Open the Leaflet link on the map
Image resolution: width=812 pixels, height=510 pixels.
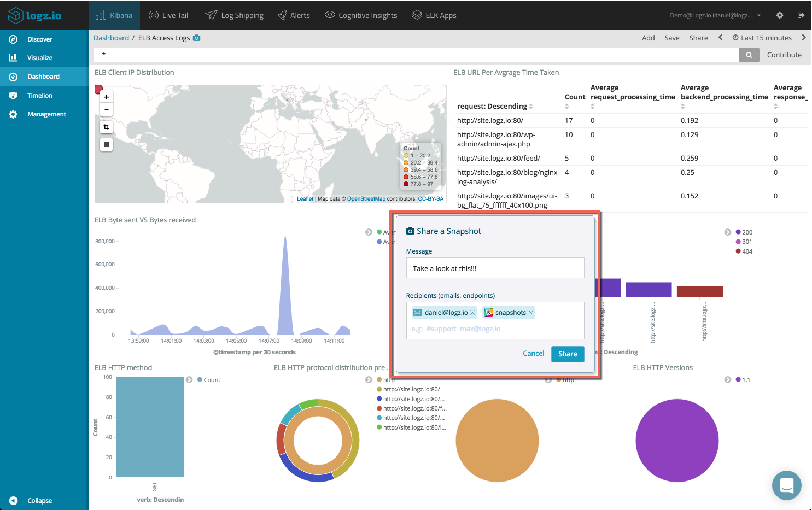[x=305, y=199]
